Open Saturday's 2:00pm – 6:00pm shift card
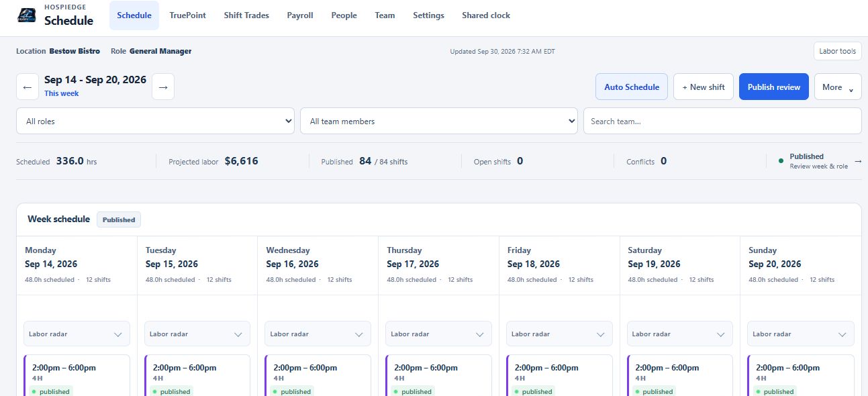 pos(680,375)
